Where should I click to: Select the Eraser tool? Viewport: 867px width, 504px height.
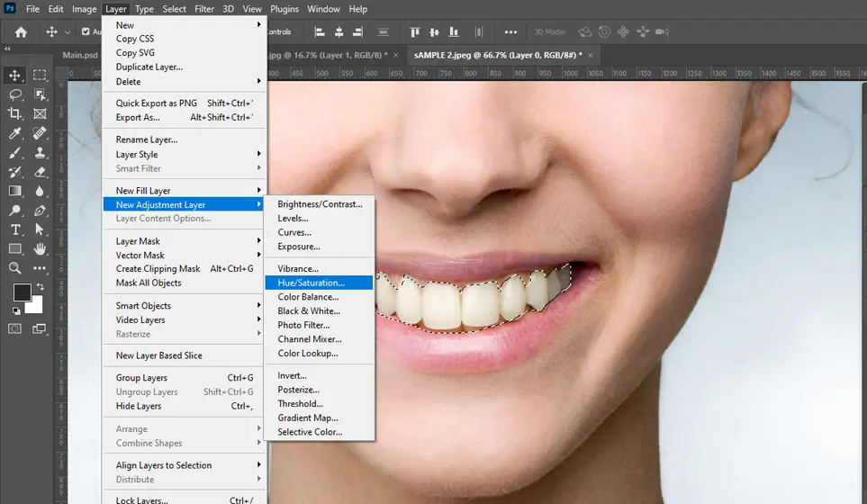click(40, 172)
